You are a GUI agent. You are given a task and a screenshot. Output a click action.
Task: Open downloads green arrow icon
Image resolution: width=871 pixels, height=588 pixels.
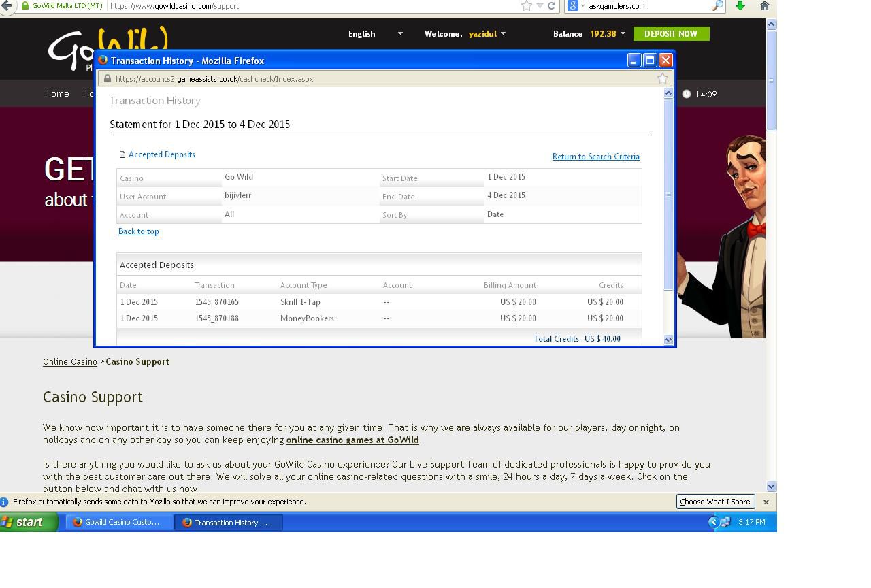point(740,5)
